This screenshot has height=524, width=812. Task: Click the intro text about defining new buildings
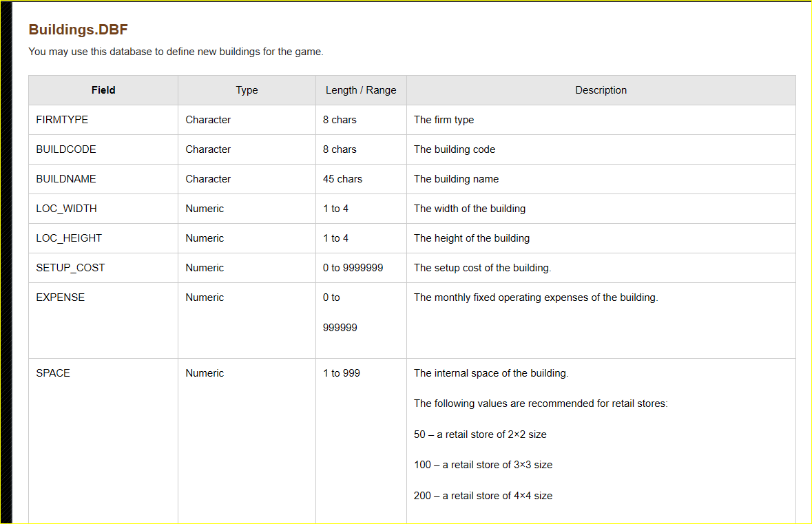pyautogui.click(x=176, y=52)
